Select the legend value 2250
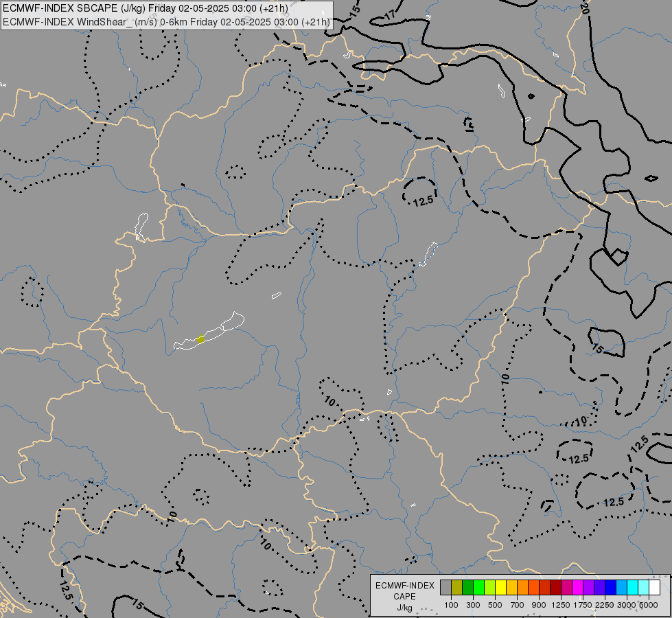The image size is (672, 618). point(605,605)
